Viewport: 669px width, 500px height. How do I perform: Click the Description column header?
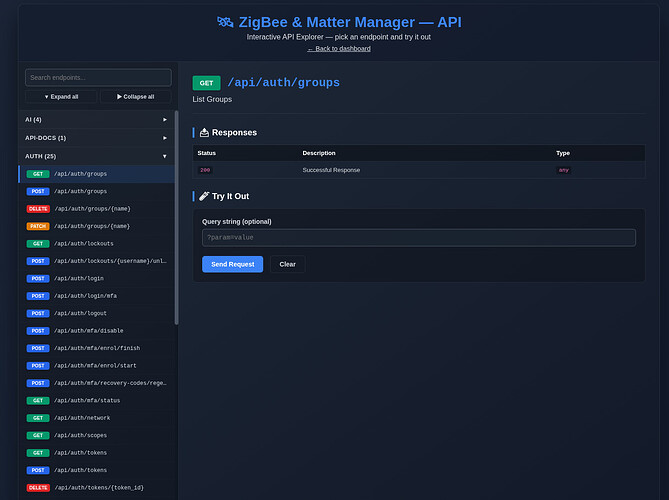coord(319,153)
